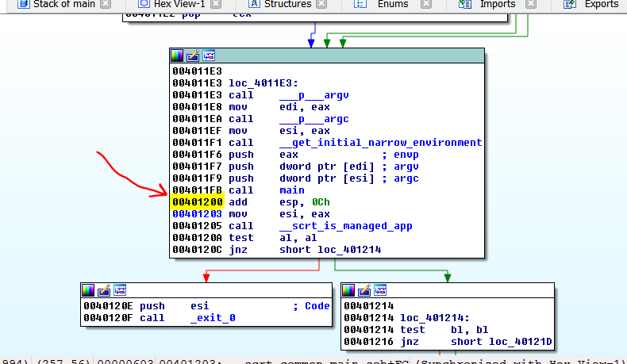Viewport: 627px width, 364px height.
Task: Click edit-node icon in loc_4011E3 block
Action: 193,56
